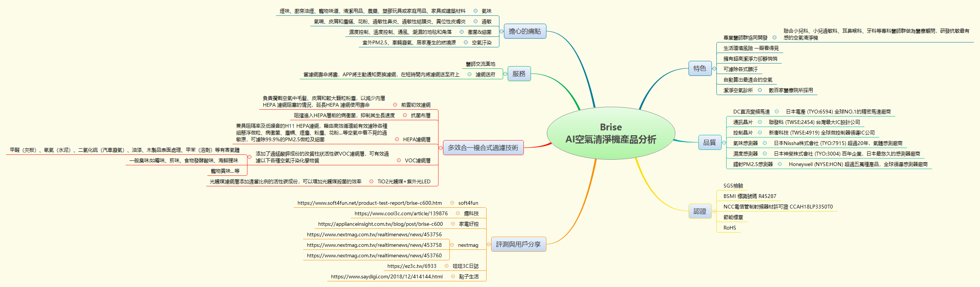The height and width of the screenshot is (287, 980).
Task: Select the NCC電信管制射頻器材許可證 subtopic
Action: pos(778,207)
